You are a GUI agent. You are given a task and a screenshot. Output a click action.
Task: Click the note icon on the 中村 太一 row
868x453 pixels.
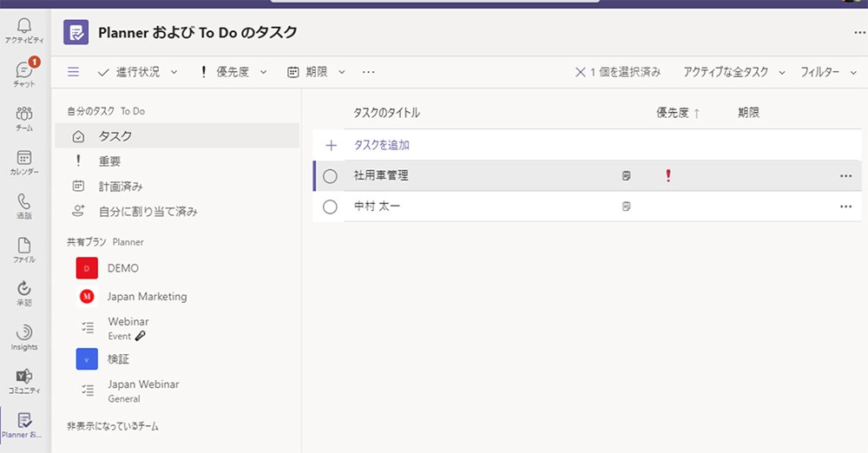[x=626, y=207]
